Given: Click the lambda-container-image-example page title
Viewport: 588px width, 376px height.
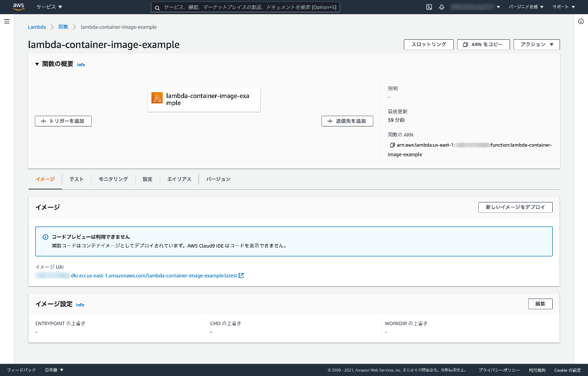Looking at the screenshot, I should tap(104, 45).
